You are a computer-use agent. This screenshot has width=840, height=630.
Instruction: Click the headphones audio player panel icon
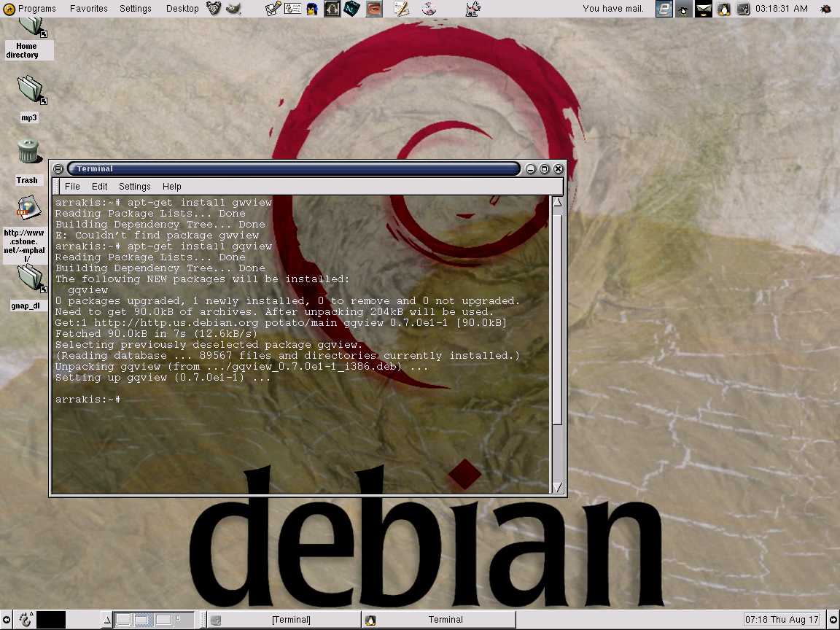[332, 9]
